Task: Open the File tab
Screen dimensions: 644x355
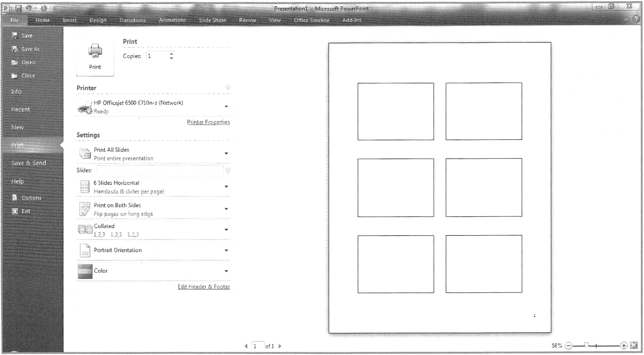Action: click(15, 20)
